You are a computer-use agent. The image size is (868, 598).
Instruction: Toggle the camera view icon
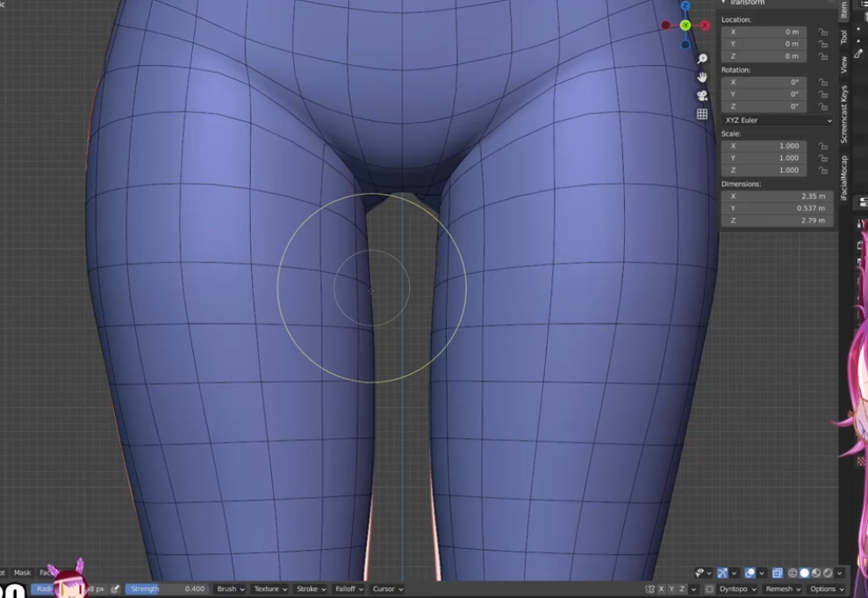[702, 96]
